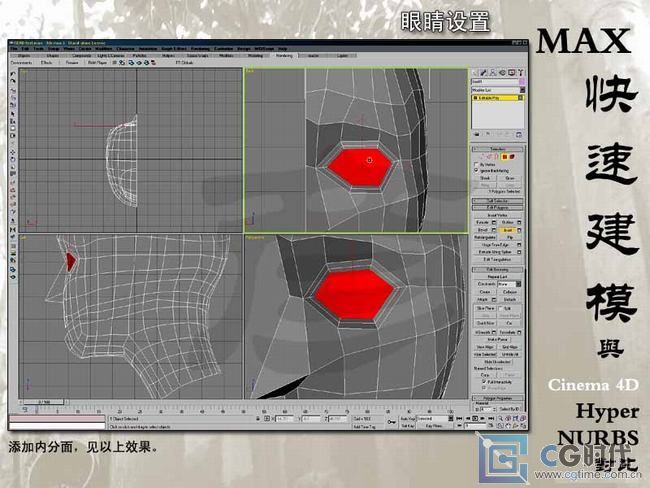Toggle the Auto Key button
The image size is (650, 488).
[407, 419]
